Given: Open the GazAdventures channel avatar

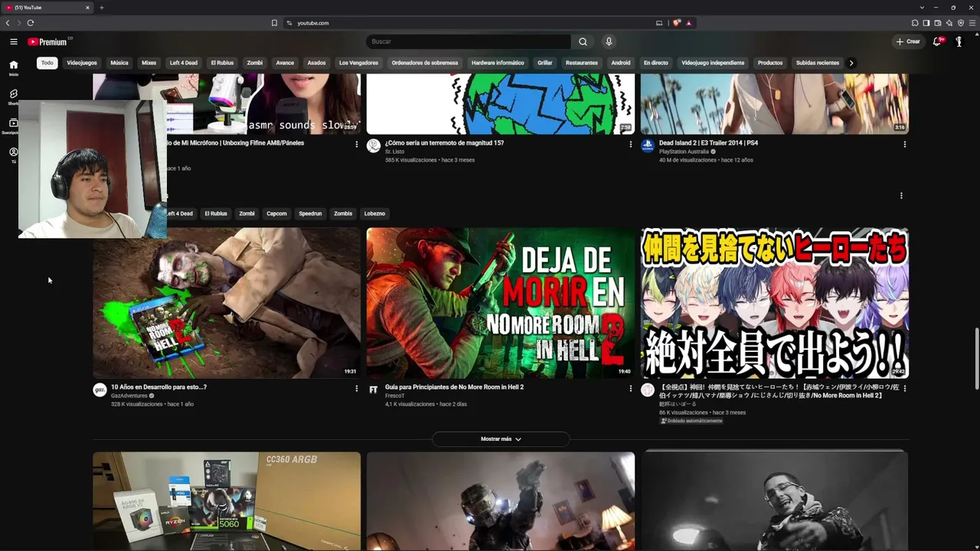Looking at the screenshot, I should coord(100,390).
